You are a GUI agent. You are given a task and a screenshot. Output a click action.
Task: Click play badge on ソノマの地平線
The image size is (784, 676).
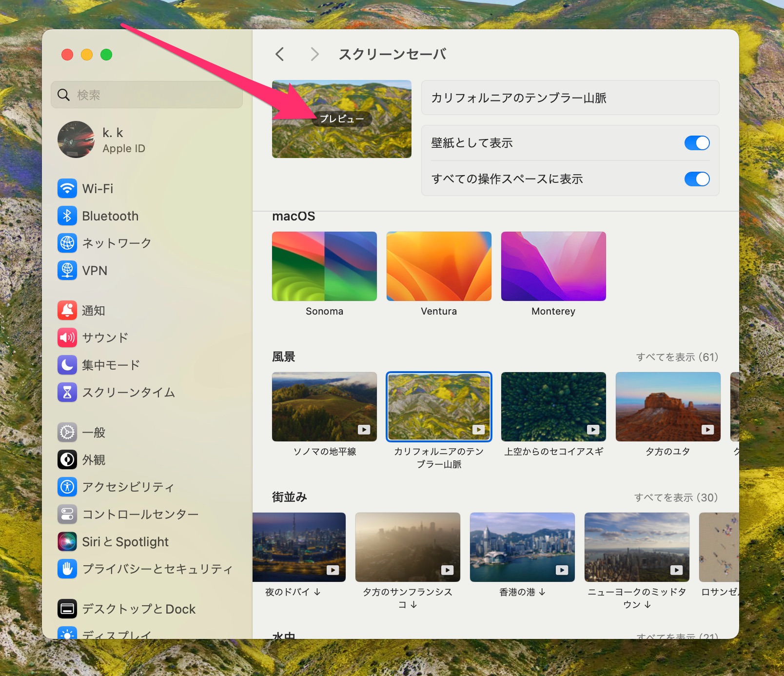[364, 430]
